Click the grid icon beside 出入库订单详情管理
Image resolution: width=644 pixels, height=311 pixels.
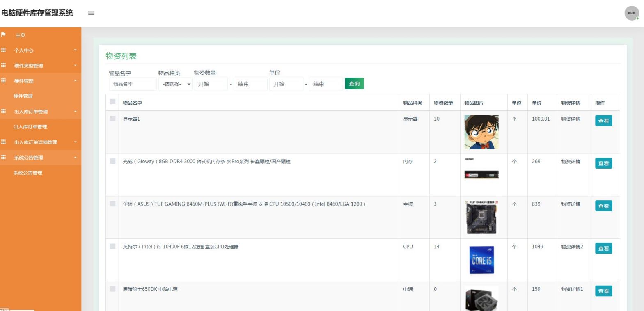(3, 142)
